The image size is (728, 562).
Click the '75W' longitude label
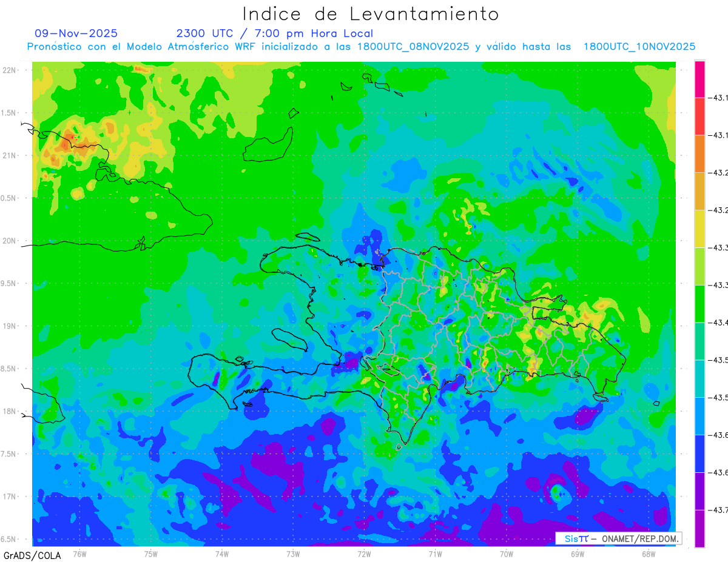point(150,554)
